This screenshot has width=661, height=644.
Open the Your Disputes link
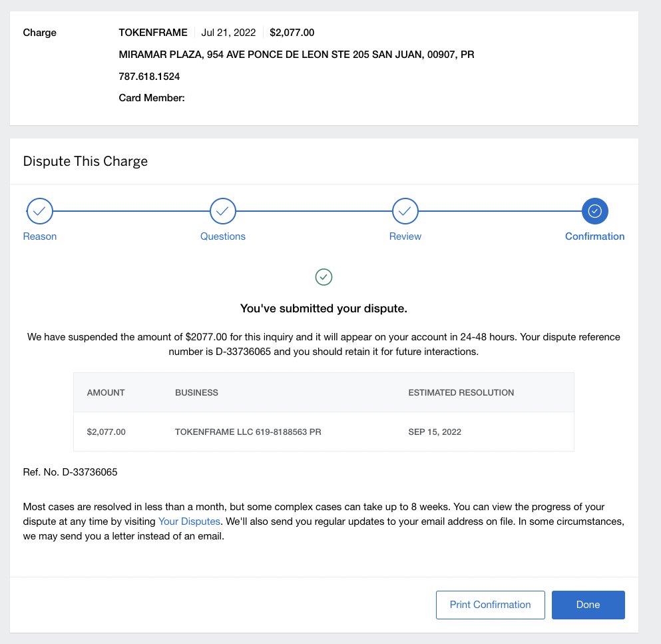point(189,521)
